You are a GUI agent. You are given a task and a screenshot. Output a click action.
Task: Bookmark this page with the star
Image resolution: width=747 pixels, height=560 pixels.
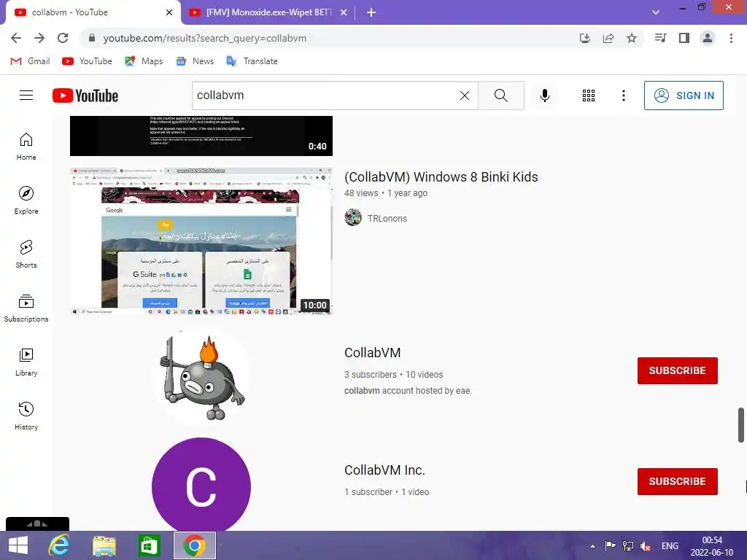[x=632, y=38]
